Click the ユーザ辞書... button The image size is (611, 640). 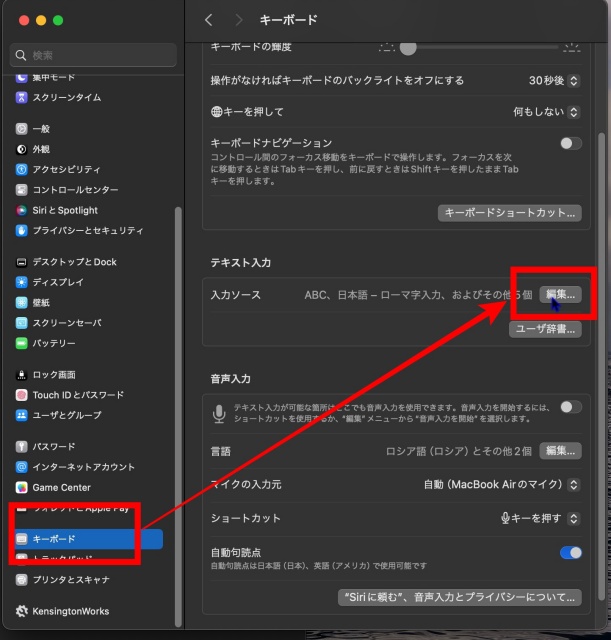click(x=545, y=329)
